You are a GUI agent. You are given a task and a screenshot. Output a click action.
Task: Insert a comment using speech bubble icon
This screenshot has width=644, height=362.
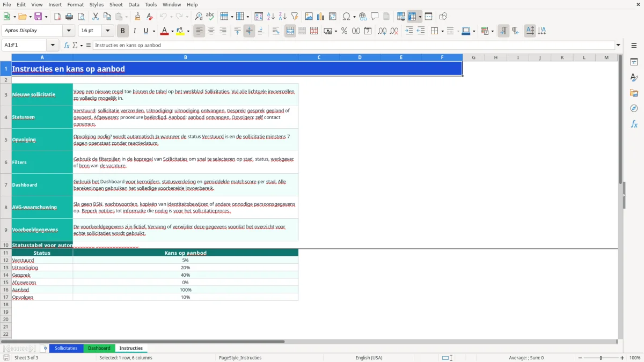point(375,17)
